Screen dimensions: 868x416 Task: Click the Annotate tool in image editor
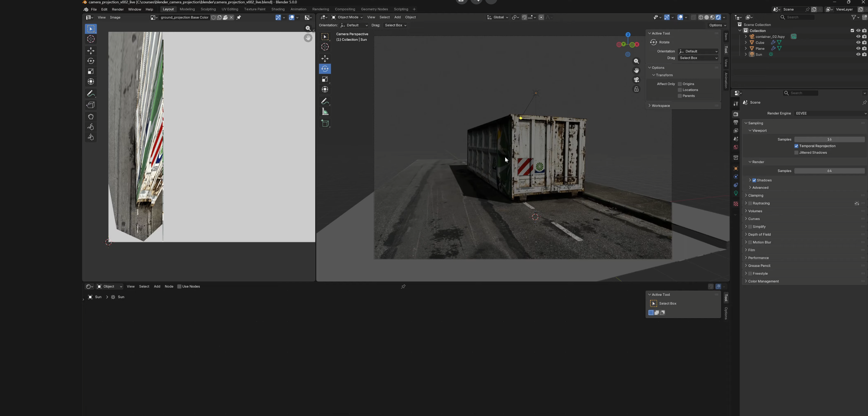click(x=91, y=94)
